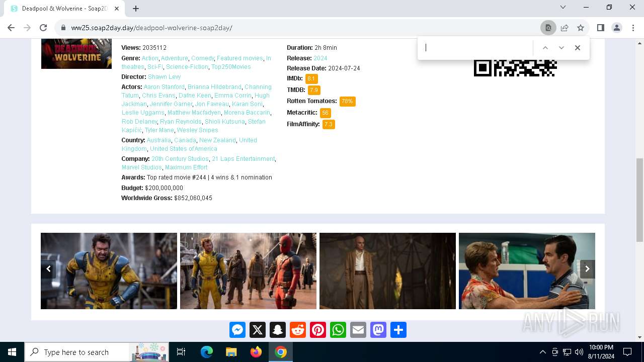The image size is (644, 362).
Task: Show next image in gallery carousel
Action: coord(587,269)
